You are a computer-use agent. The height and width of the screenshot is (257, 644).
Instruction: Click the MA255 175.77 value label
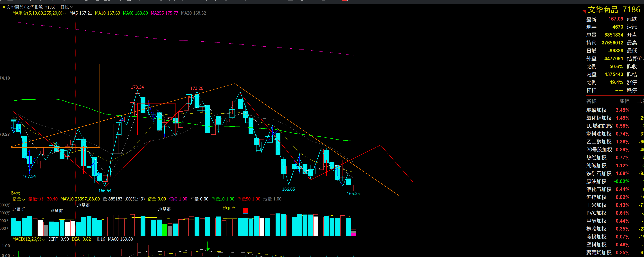point(165,13)
